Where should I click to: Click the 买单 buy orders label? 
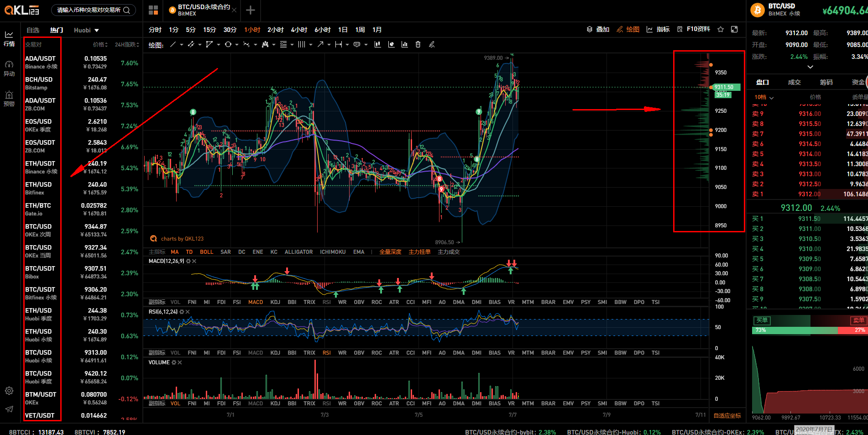762,320
